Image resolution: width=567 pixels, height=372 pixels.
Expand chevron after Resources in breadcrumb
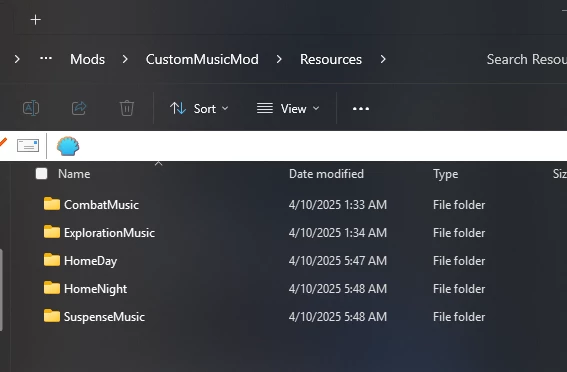click(x=383, y=59)
